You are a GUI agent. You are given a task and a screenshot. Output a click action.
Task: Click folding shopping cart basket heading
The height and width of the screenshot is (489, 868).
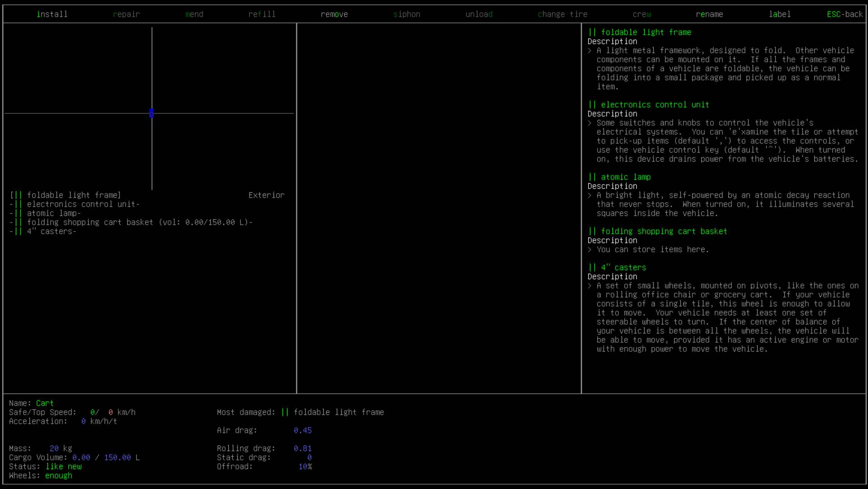click(x=664, y=231)
